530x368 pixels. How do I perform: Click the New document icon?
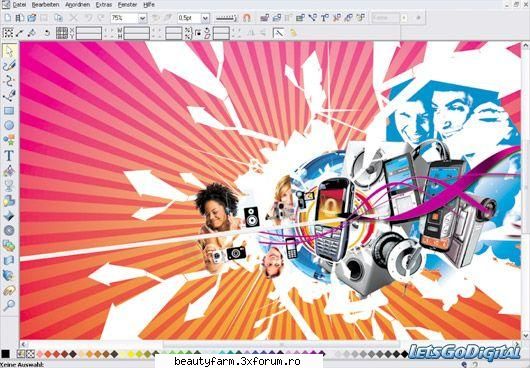[8, 18]
